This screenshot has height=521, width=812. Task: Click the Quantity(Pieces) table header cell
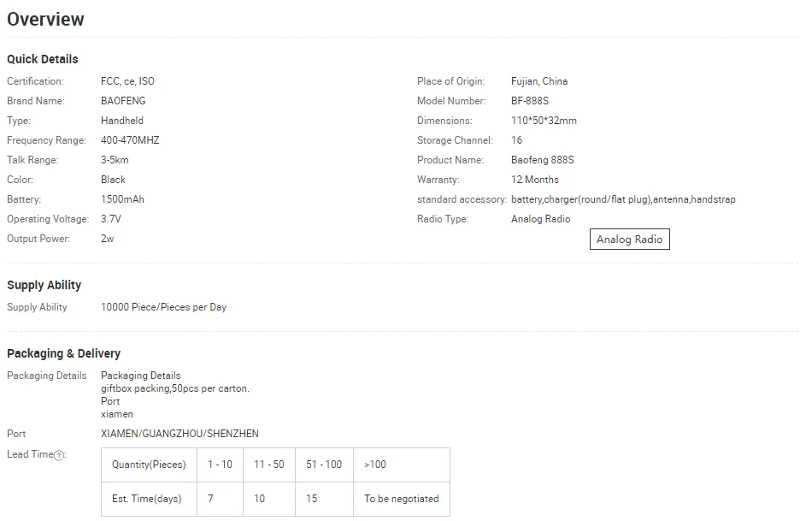click(x=149, y=465)
